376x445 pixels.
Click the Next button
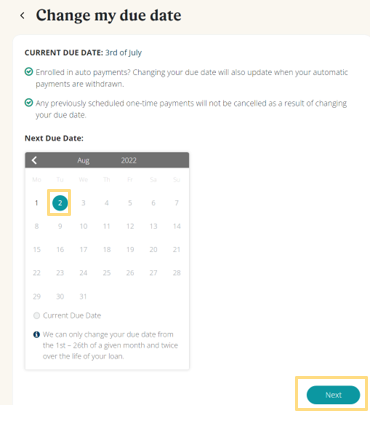[x=333, y=395]
